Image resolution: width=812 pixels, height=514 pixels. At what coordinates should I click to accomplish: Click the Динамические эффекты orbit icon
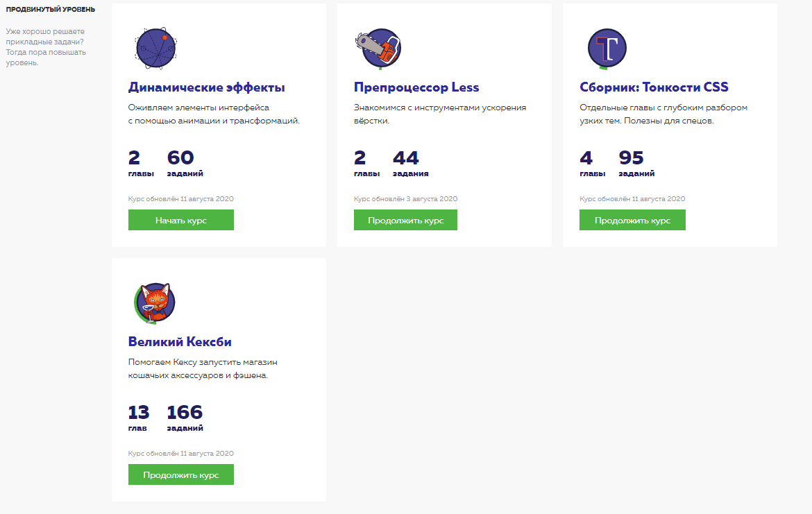coord(156,48)
